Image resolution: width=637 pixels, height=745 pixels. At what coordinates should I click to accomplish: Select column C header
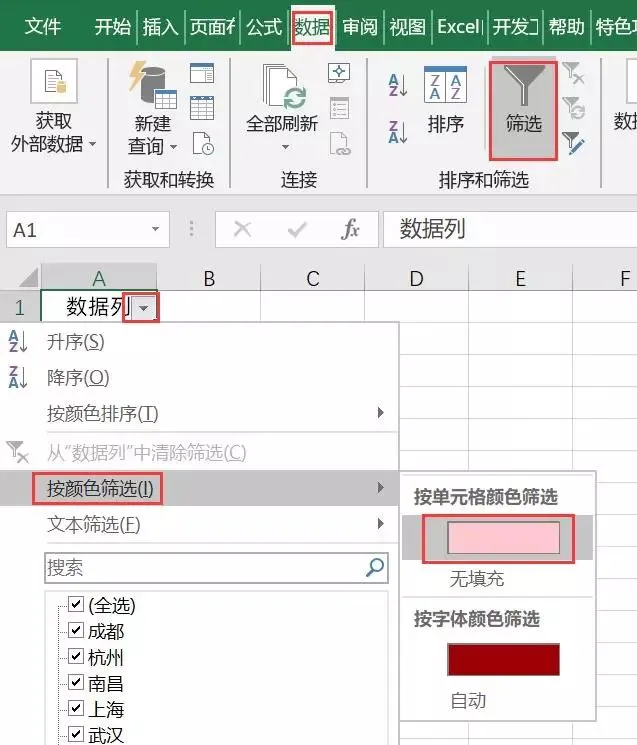pyautogui.click(x=313, y=277)
